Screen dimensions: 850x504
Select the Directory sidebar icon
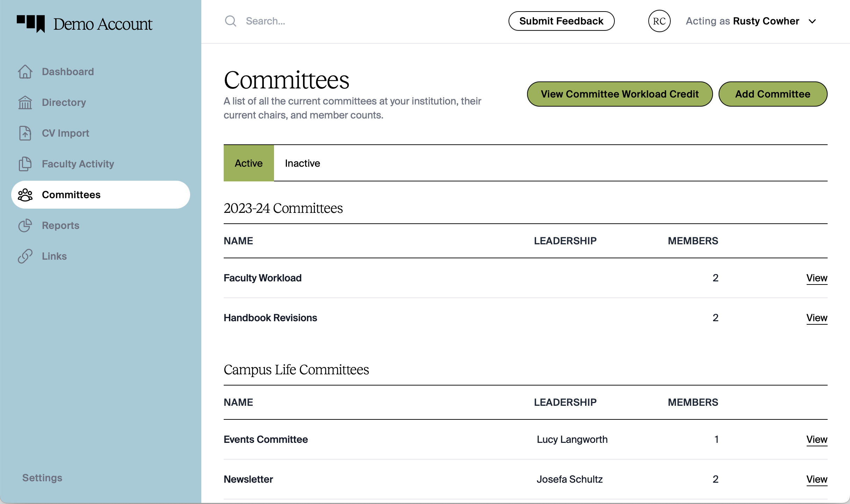(25, 102)
